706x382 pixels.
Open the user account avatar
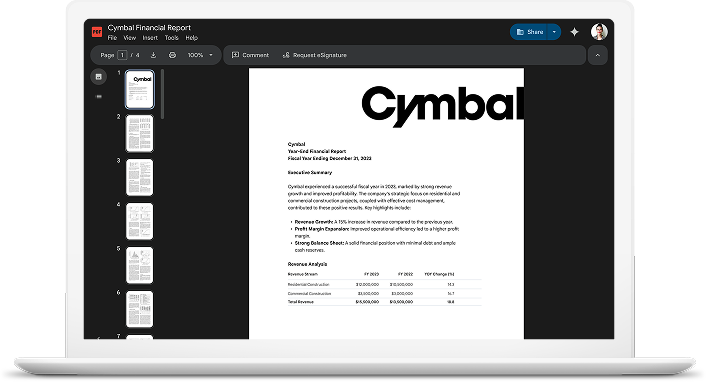coord(599,32)
